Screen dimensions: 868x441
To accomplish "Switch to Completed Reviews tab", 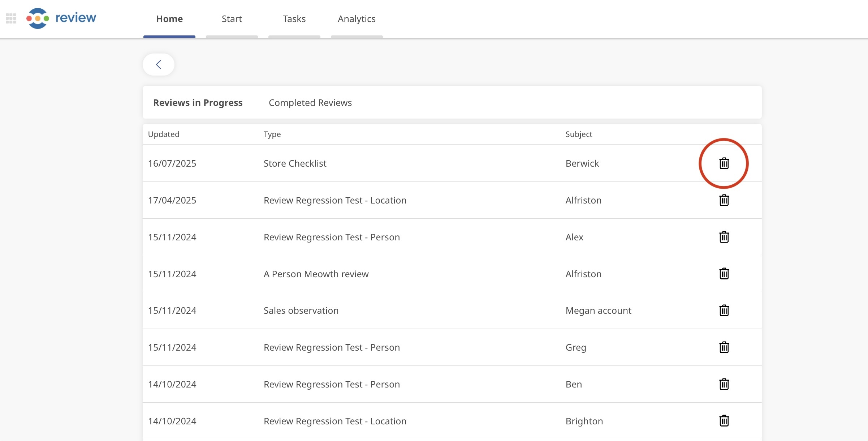I will click(310, 103).
